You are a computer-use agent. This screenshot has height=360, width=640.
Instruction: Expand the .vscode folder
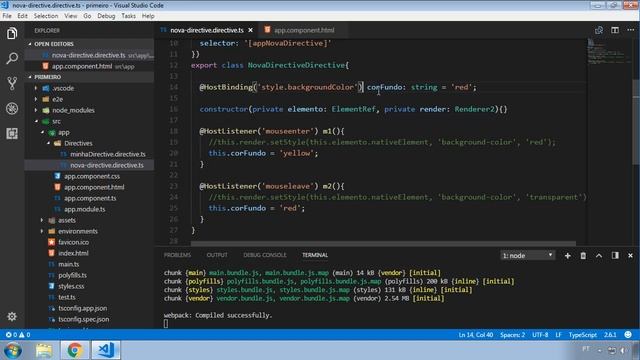[x=36, y=88]
